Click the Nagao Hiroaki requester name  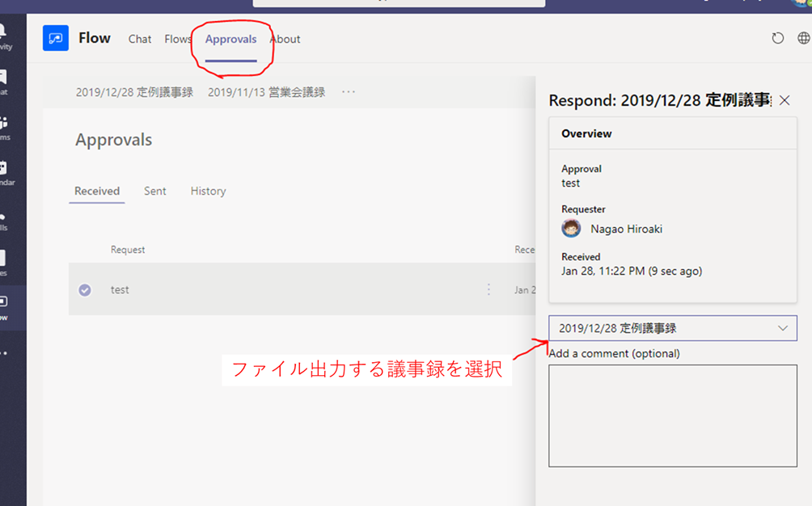click(627, 230)
